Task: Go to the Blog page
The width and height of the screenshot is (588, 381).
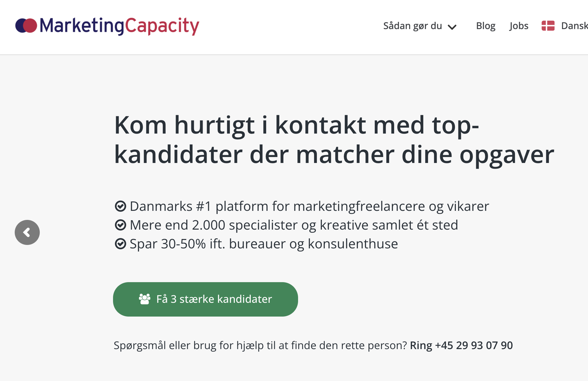Action: point(485,26)
